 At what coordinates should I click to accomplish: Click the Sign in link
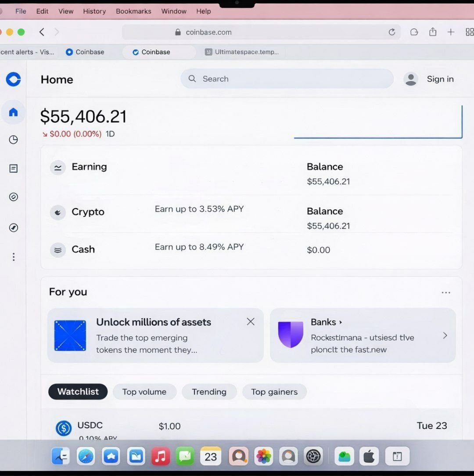pyautogui.click(x=440, y=79)
